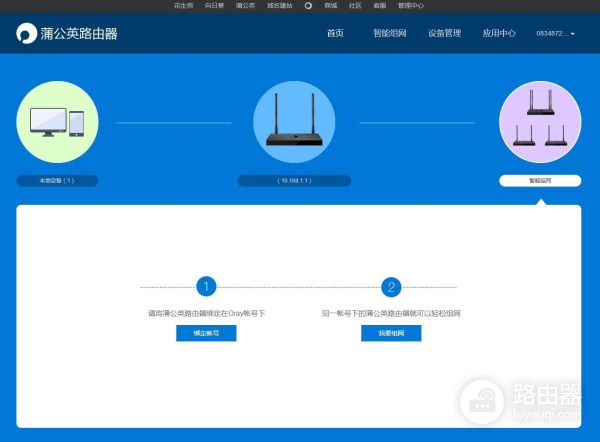Click text 请将蒲公英路由器绑定在Oray帐号下
Viewport: 600px width, 442px height.
207,313
